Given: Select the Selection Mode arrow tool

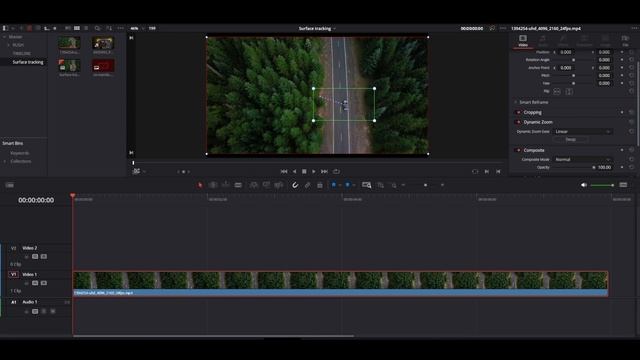Looking at the screenshot, I should coord(200,185).
